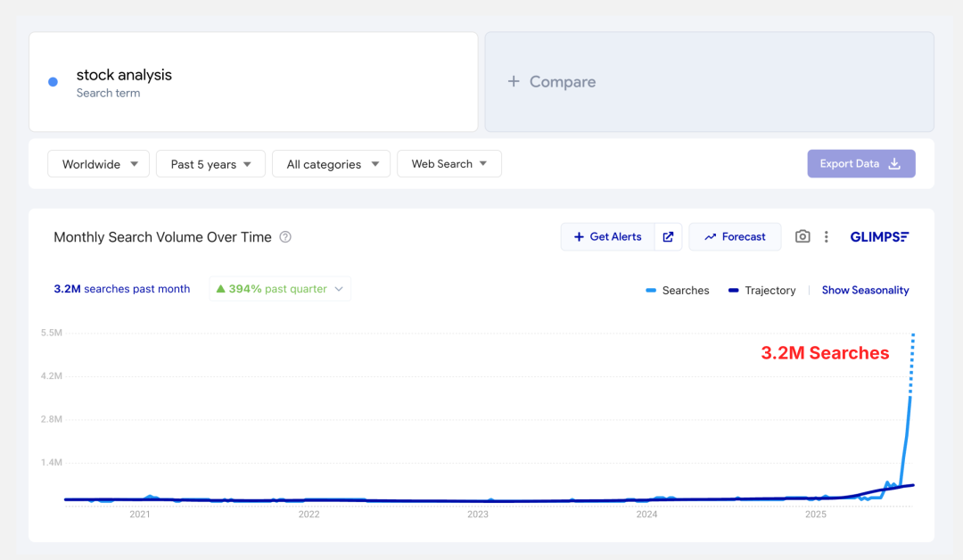963x560 pixels.
Task: Click the plus icon in Compare box
Action: [514, 82]
